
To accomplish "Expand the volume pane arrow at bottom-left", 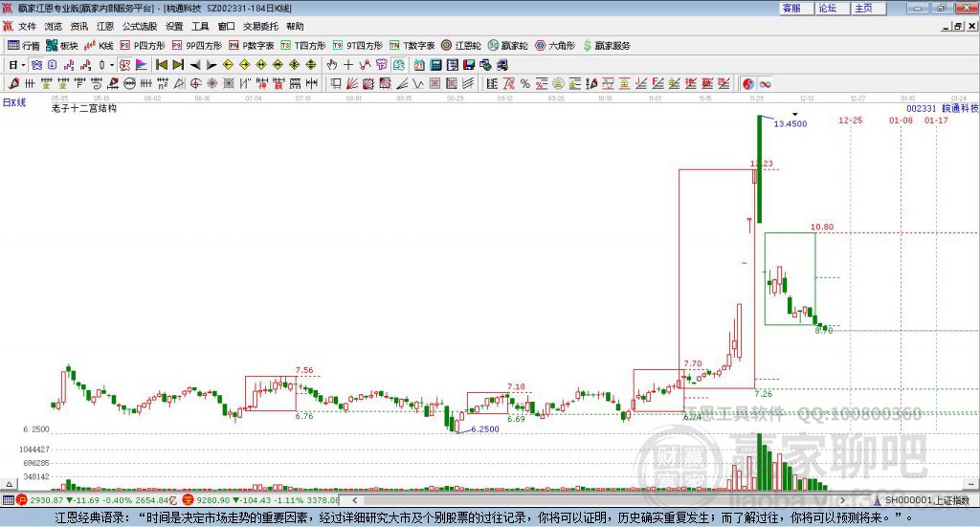I will (x=9, y=484).
